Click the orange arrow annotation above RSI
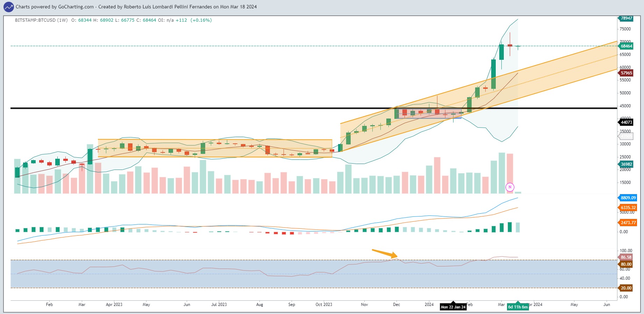The width and height of the screenshot is (644, 314). tap(385, 254)
